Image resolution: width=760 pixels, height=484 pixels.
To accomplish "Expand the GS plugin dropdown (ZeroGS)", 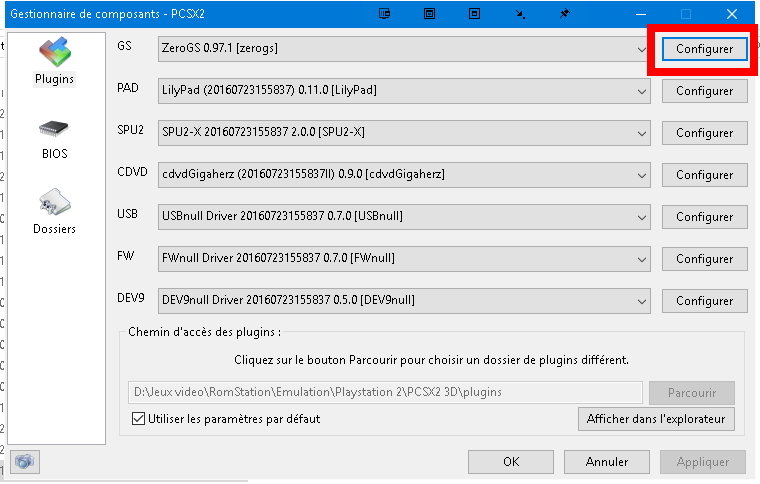I will point(404,48).
